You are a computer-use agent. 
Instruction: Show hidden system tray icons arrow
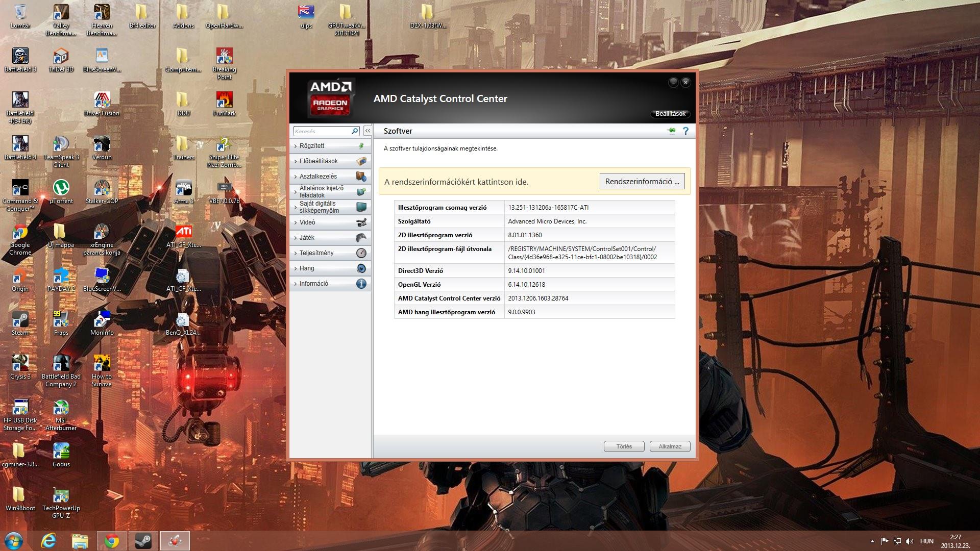point(872,541)
